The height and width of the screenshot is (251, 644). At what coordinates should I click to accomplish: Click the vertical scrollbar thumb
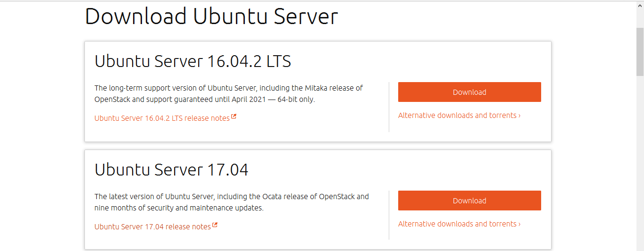tap(640, 51)
